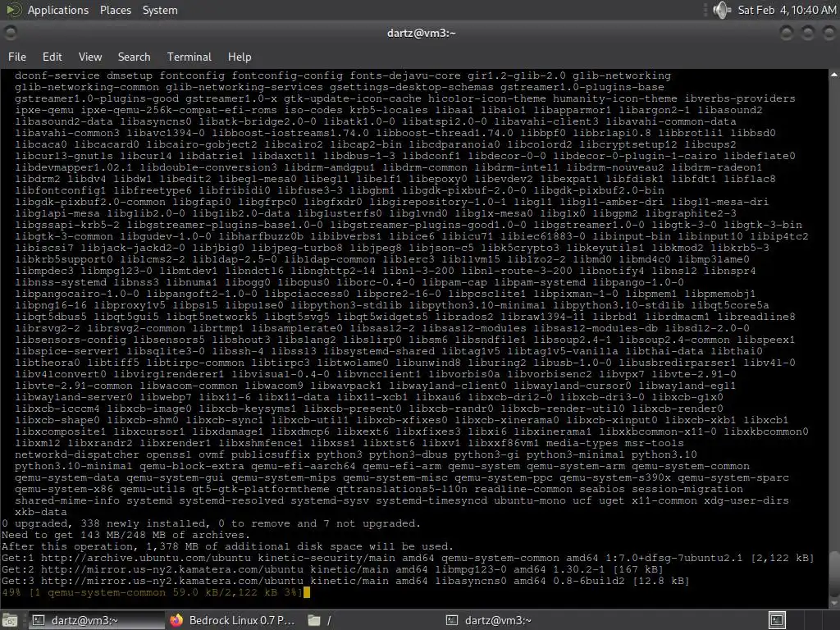The height and width of the screenshot is (630, 840).
Task: Open the Help menu in terminal
Action: [240, 57]
